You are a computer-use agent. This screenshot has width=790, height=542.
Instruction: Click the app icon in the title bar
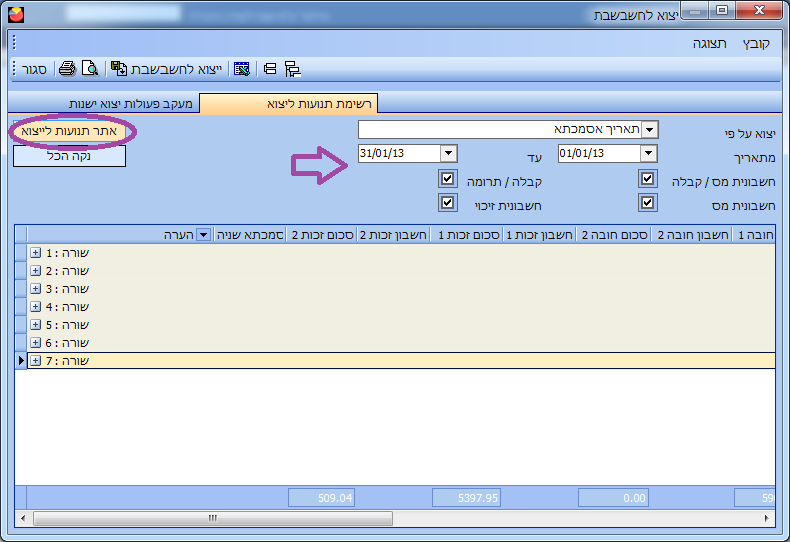click(x=15, y=14)
